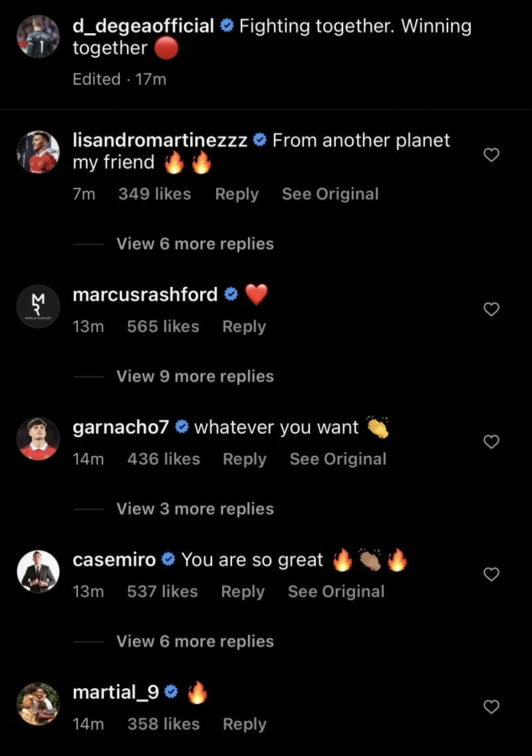The height and width of the screenshot is (756, 532).
Task: Reply to martial_9's comment
Action: (244, 724)
